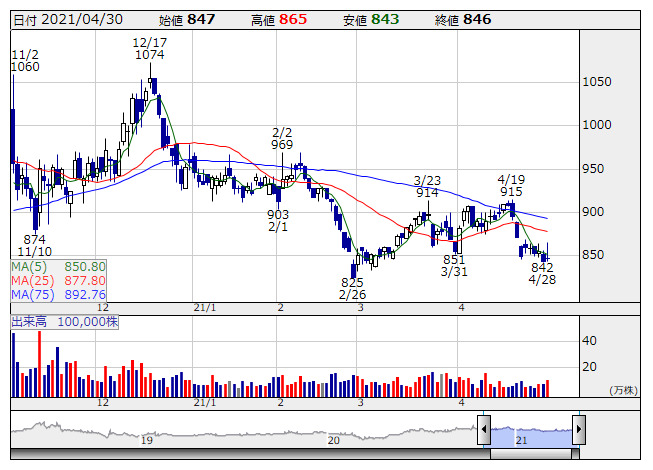This screenshot has height=470, width=653.
Task: Click the 40 volume axis label
Action: tap(589, 341)
